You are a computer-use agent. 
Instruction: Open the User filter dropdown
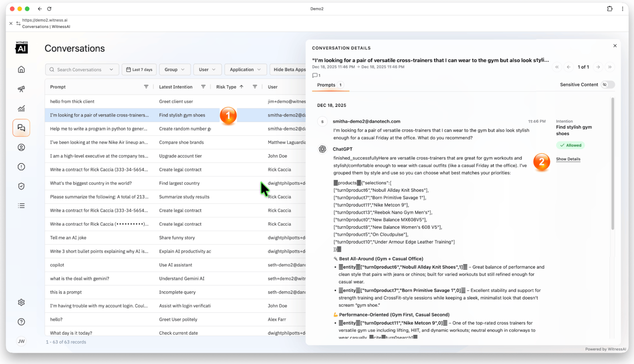tap(207, 70)
